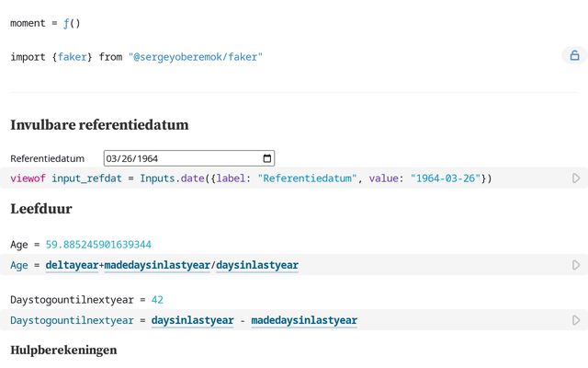Run the Daystogountilnextyear formula cell
Image resolution: width=588 pixels, height=368 pixels.
576,320
